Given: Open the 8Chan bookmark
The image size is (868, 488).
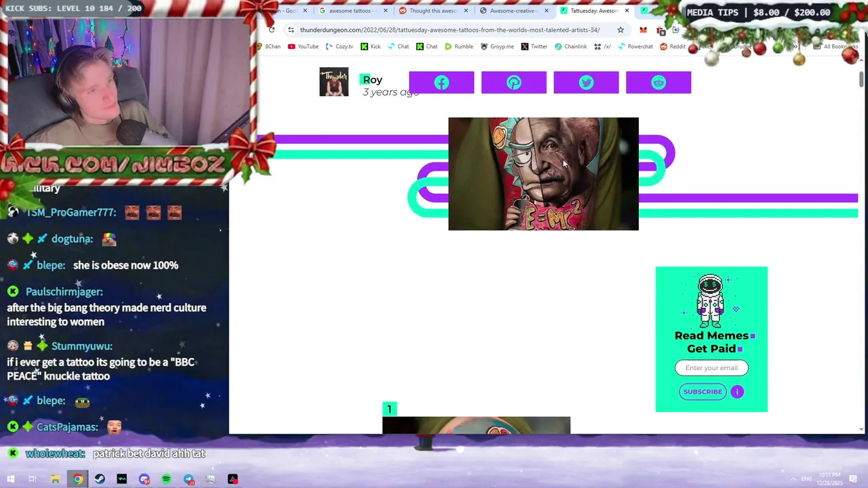Looking at the screenshot, I should (269, 47).
